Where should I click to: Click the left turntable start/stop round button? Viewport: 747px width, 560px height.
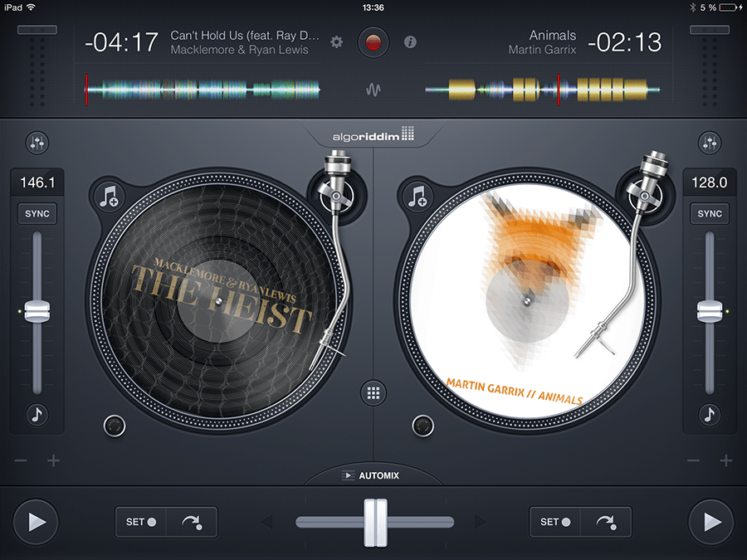pos(115,426)
